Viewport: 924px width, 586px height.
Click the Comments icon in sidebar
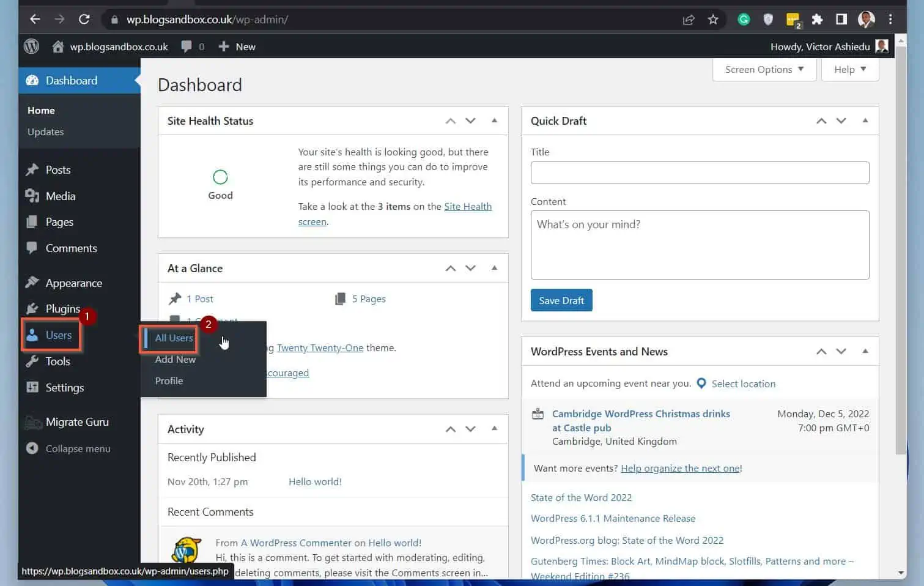click(x=32, y=248)
